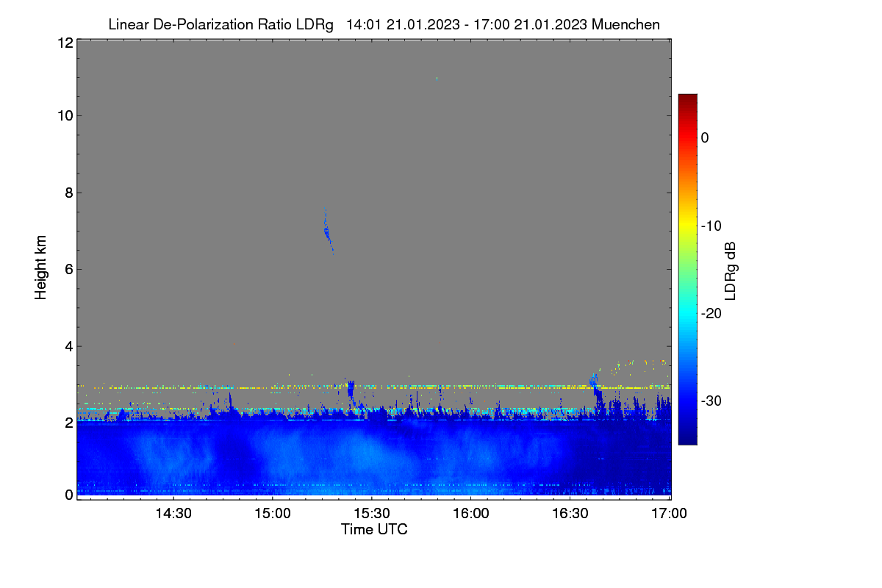Click the colorbar tick label '-30'
882x588 pixels.
[710, 401]
